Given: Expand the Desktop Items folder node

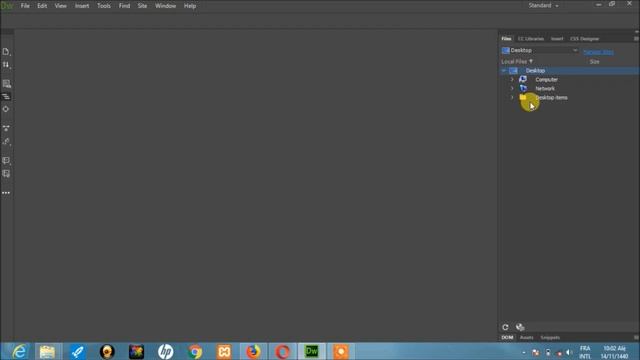Looking at the screenshot, I should click(x=512, y=98).
